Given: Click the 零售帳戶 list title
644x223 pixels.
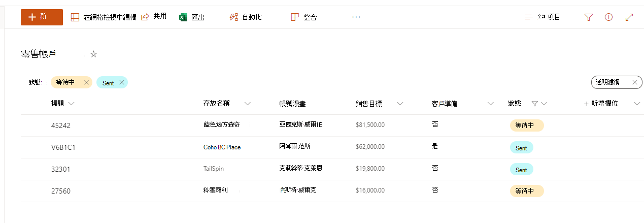Looking at the screenshot, I should coord(39,54).
